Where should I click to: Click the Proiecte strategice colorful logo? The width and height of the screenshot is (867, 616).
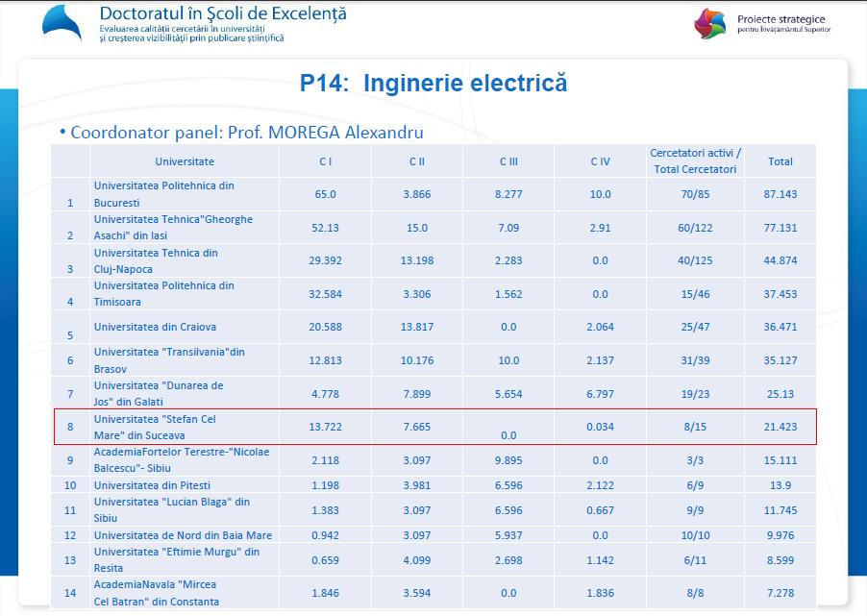click(712, 24)
